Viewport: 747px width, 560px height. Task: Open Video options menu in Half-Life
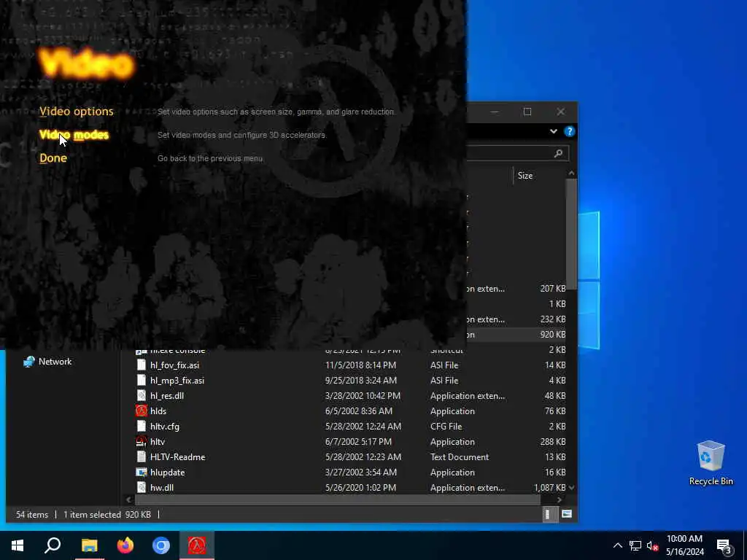76,112
